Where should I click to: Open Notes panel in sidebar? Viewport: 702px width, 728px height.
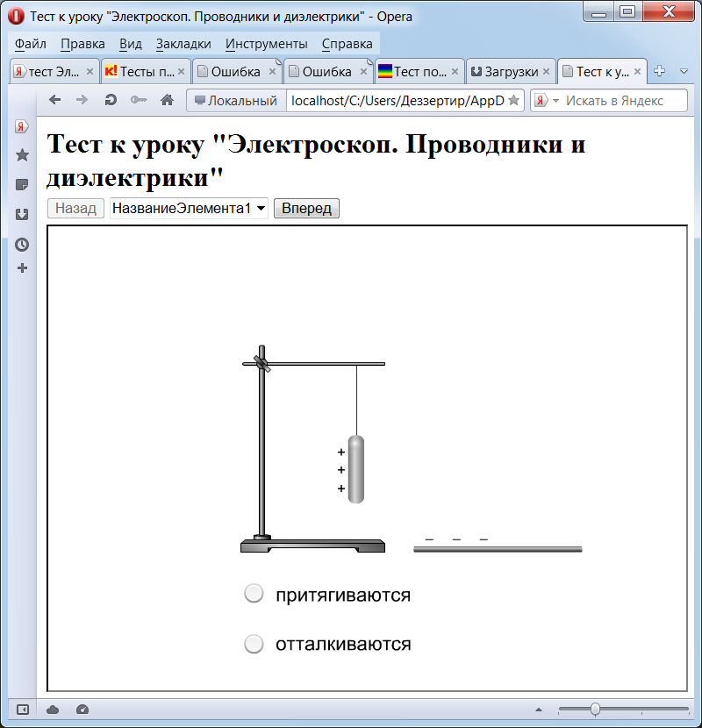point(22,185)
